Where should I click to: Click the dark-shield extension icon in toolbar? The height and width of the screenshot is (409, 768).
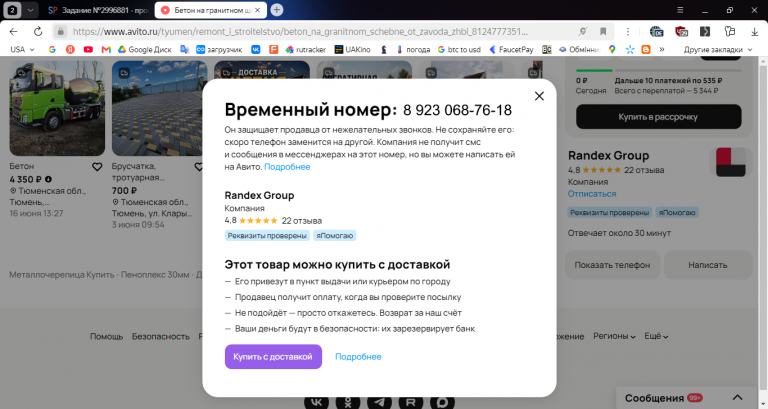point(681,32)
